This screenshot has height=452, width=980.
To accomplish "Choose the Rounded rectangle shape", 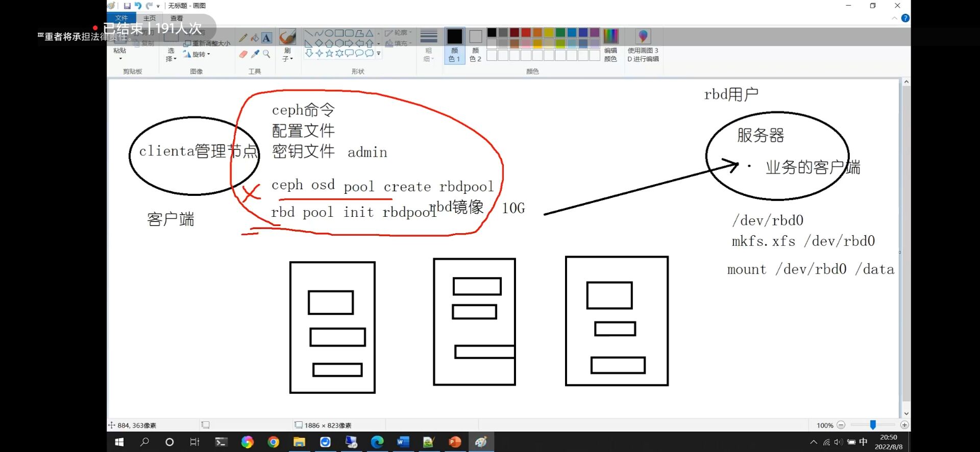I will (349, 33).
